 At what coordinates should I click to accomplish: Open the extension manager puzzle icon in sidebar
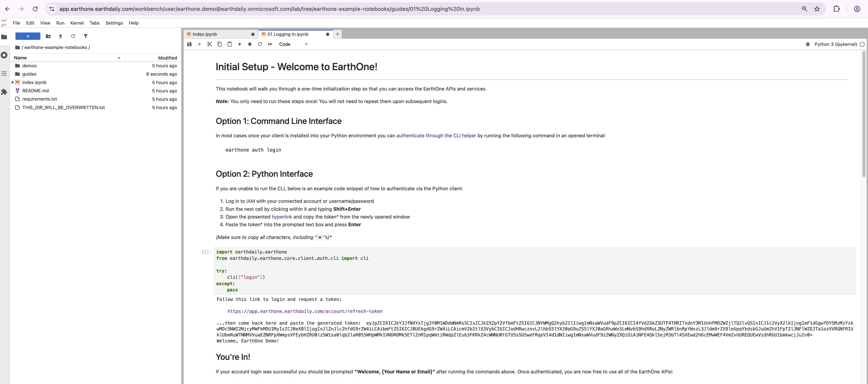4,92
